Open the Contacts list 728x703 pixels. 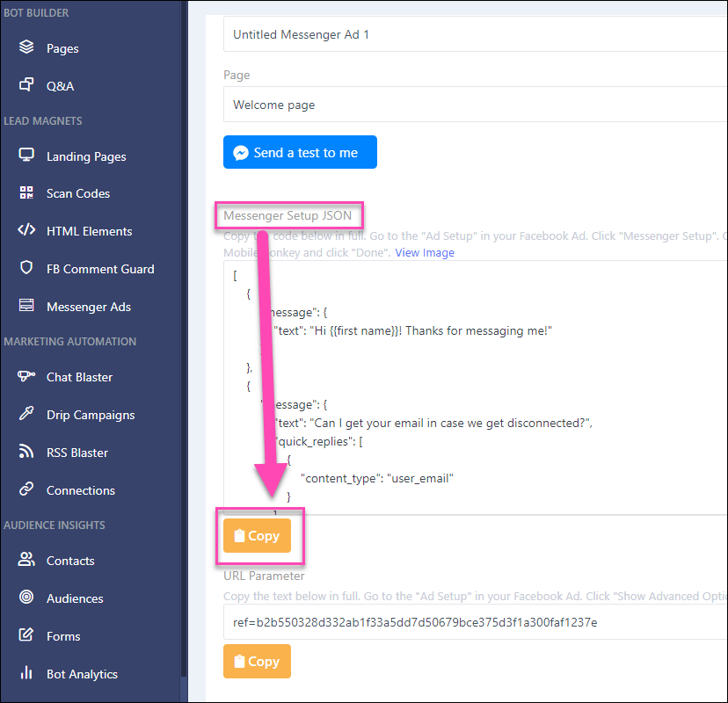[70, 561]
